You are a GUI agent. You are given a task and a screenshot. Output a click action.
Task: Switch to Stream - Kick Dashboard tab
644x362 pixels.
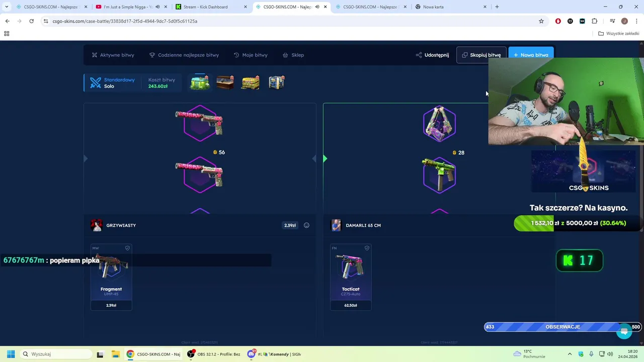[211, 7]
